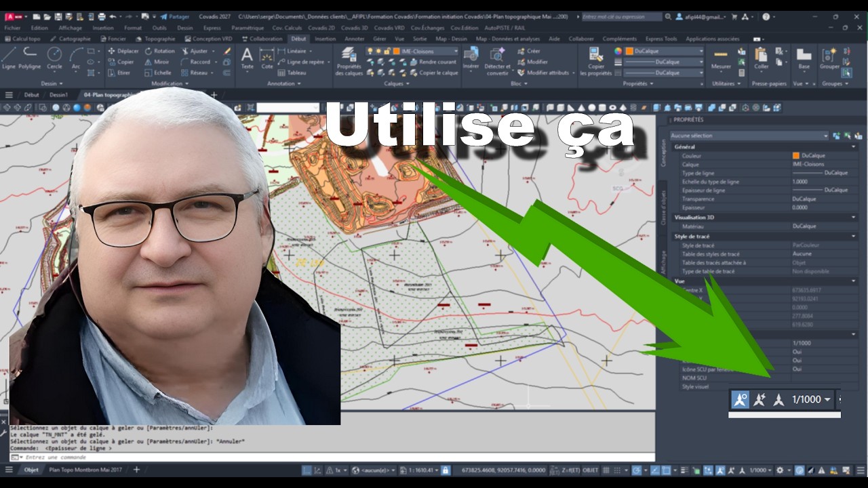Select the Polyligne tool
Viewport: 868px width, 488px height.
tap(30, 59)
